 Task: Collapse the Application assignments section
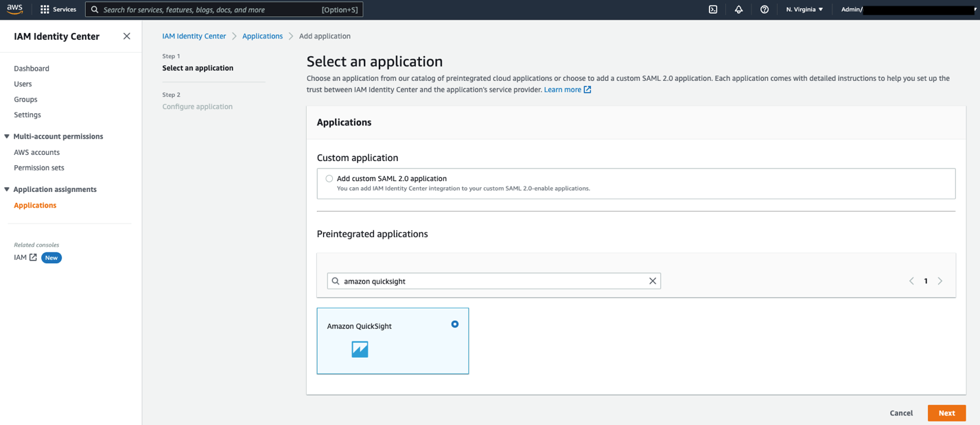[x=7, y=189]
